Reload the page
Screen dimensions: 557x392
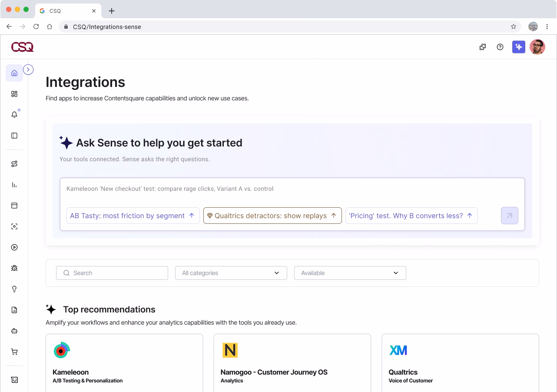pyautogui.click(x=36, y=27)
